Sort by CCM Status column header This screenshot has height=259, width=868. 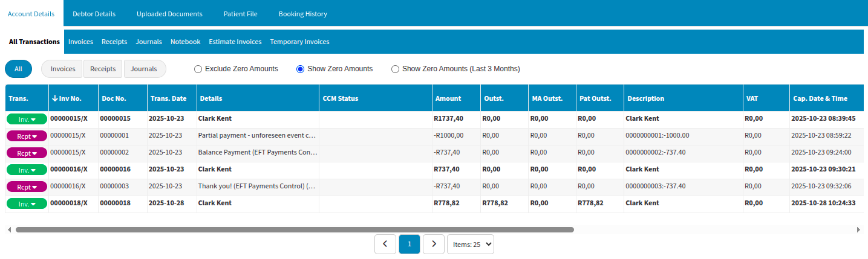pos(376,98)
